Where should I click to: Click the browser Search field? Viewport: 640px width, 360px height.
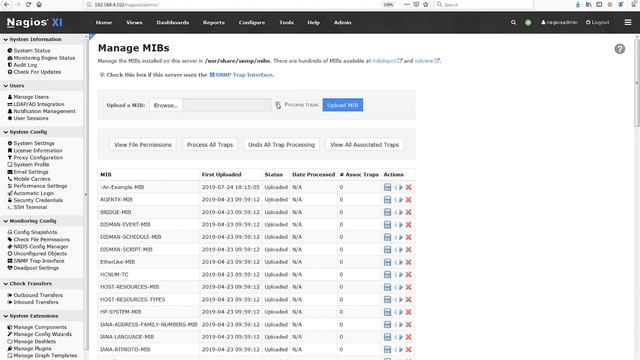click(484, 4)
